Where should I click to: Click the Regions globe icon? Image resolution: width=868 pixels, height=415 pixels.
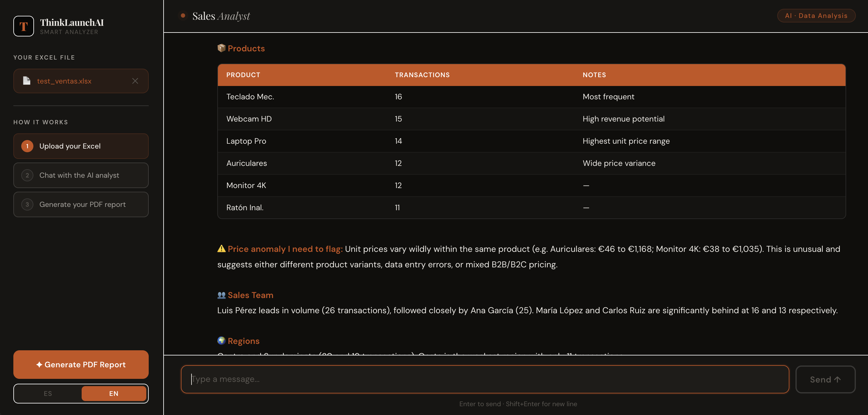(221, 341)
